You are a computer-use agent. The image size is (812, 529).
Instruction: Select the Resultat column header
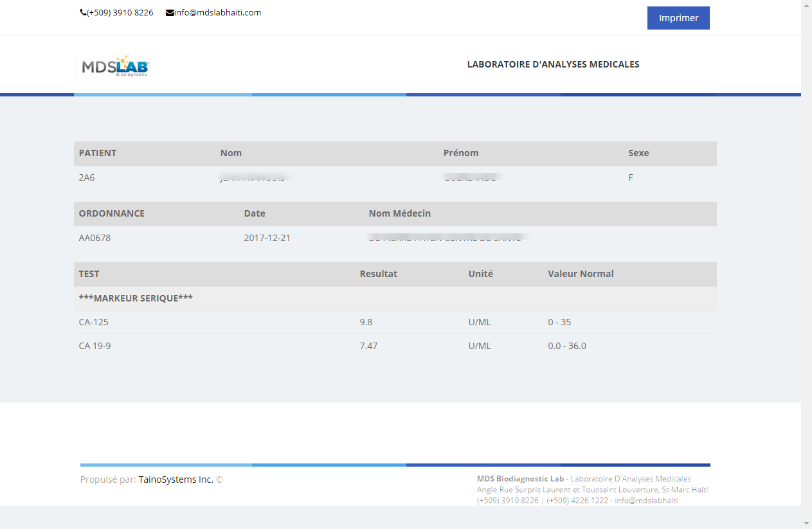pyautogui.click(x=379, y=274)
